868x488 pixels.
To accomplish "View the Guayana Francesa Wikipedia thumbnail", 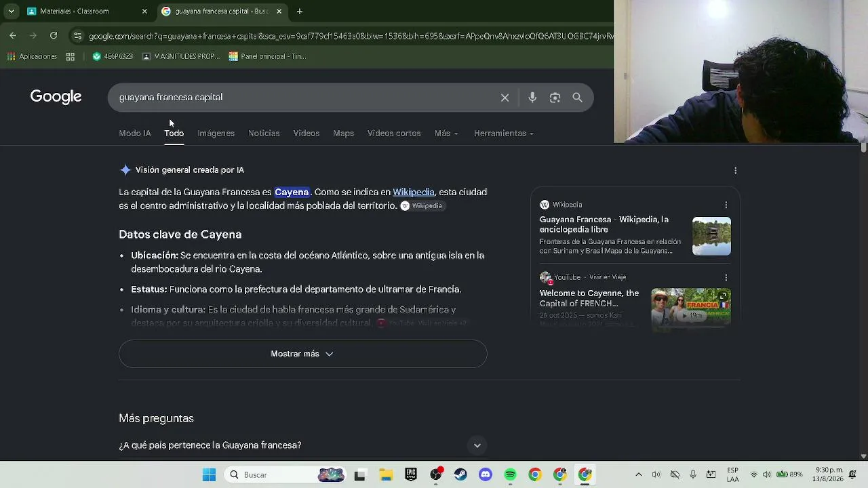I will click(711, 236).
